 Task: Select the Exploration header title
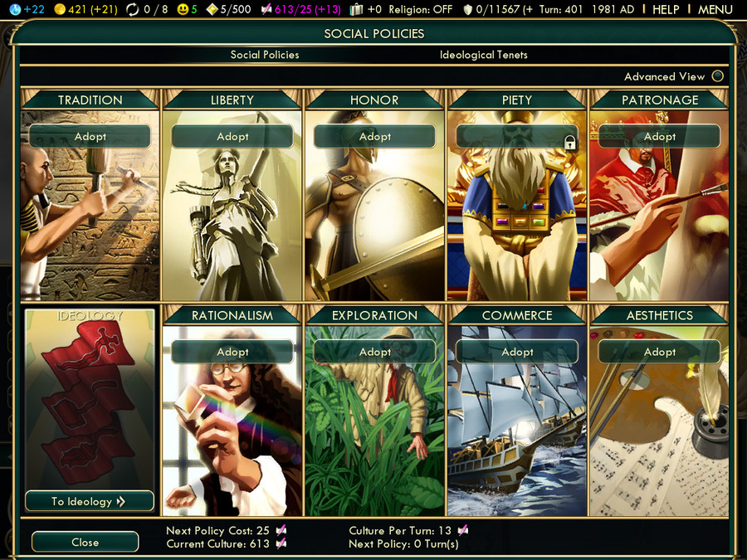pyautogui.click(x=374, y=315)
